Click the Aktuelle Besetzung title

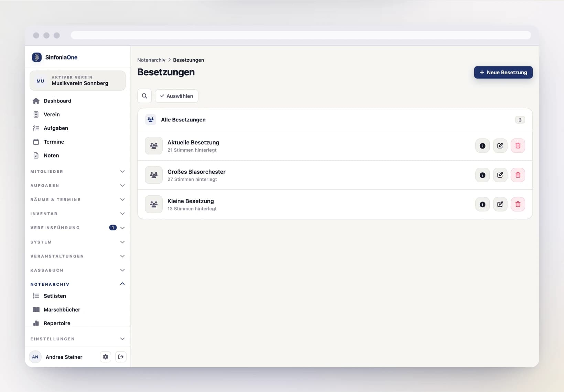point(193,142)
